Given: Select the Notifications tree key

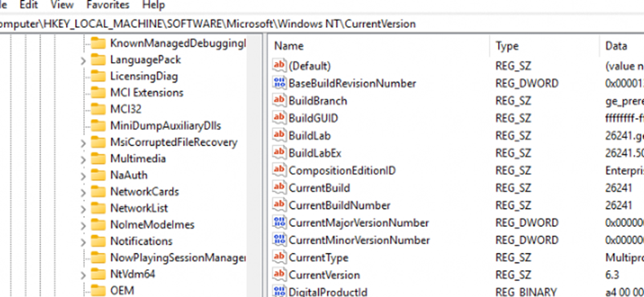Looking at the screenshot, I should point(141,241).
